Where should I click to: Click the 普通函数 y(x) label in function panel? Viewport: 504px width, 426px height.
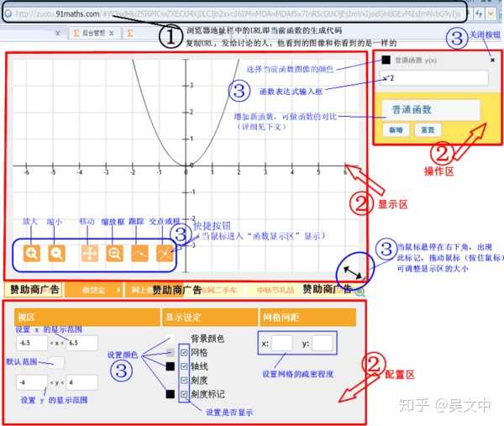tap(415, 60)
